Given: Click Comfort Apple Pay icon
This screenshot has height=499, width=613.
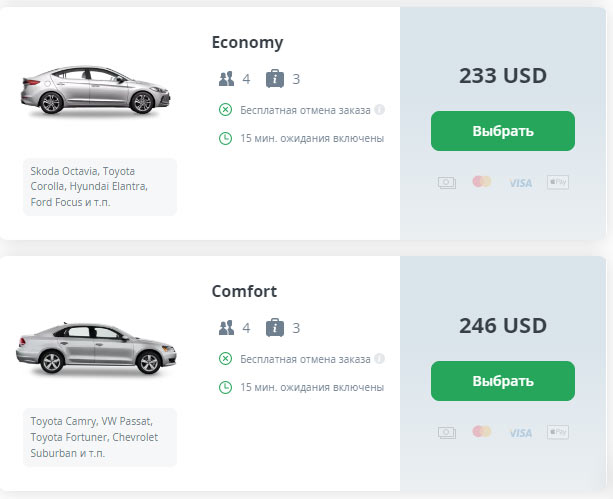Looking at the screenshot, I should 558,432.
